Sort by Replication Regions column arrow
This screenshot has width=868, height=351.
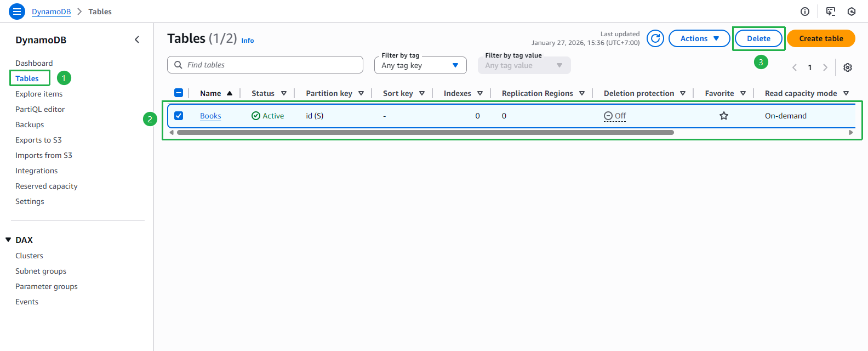coord(582,93)
